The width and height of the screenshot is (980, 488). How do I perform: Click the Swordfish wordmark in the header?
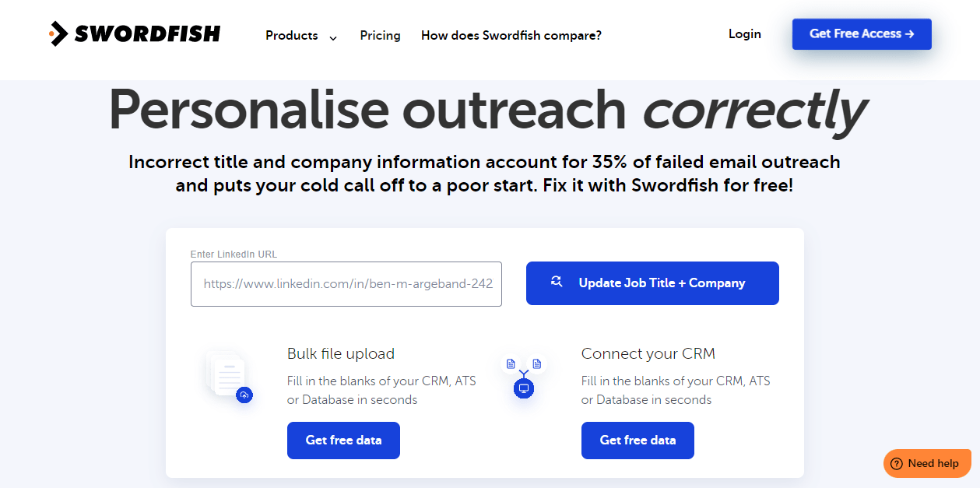pos(147,33)
